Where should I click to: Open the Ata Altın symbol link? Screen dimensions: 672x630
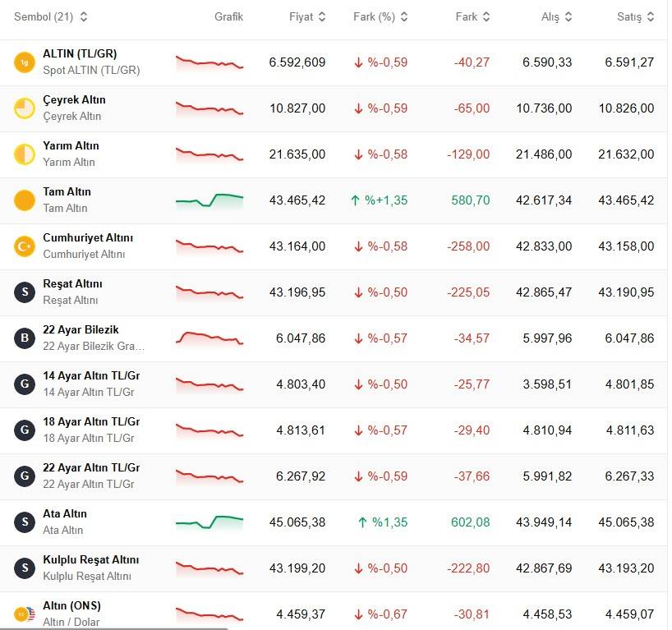65,513
